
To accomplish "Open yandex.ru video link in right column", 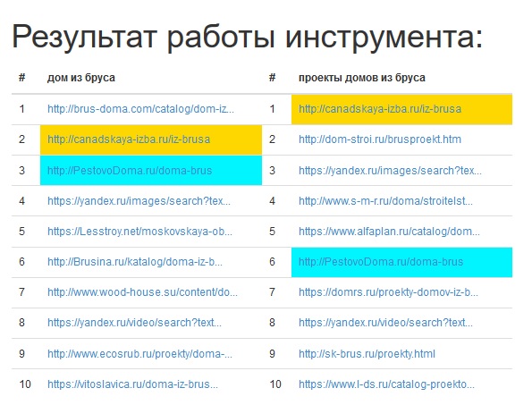I will click(x=385, y=322).
